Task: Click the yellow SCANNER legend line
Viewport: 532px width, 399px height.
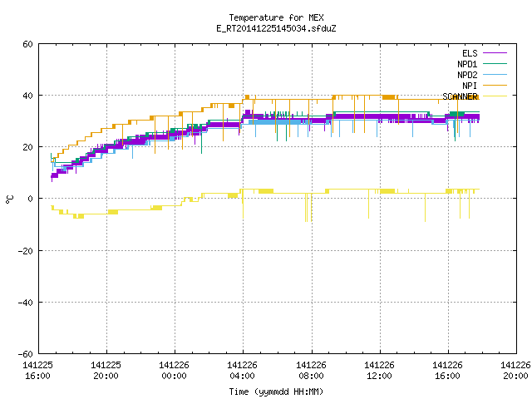Action: click(495, 96)
